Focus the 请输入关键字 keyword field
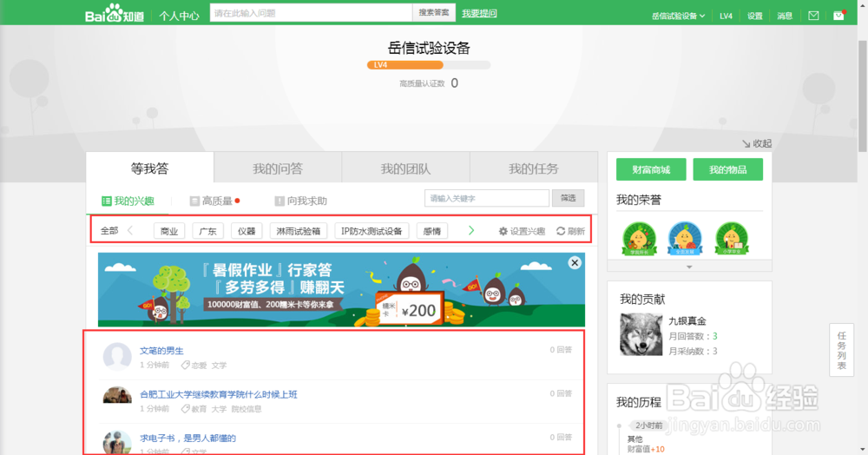The image size is (868, 455). click(x=487, y=198)
